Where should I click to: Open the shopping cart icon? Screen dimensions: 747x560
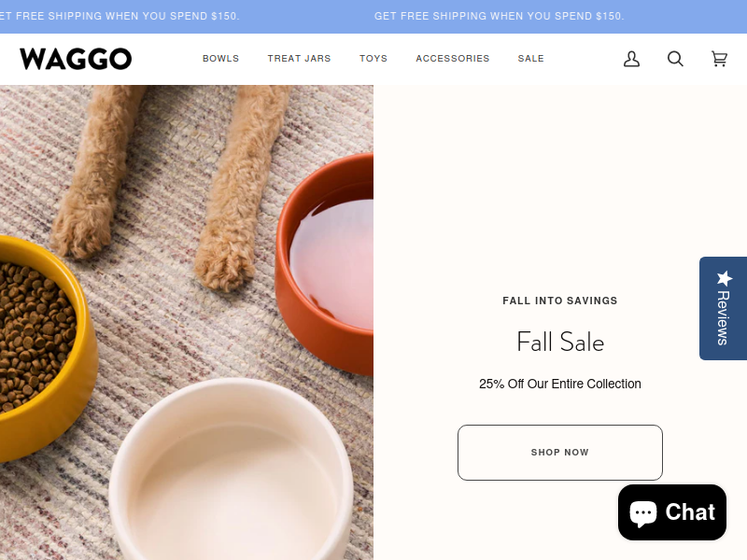719,59
